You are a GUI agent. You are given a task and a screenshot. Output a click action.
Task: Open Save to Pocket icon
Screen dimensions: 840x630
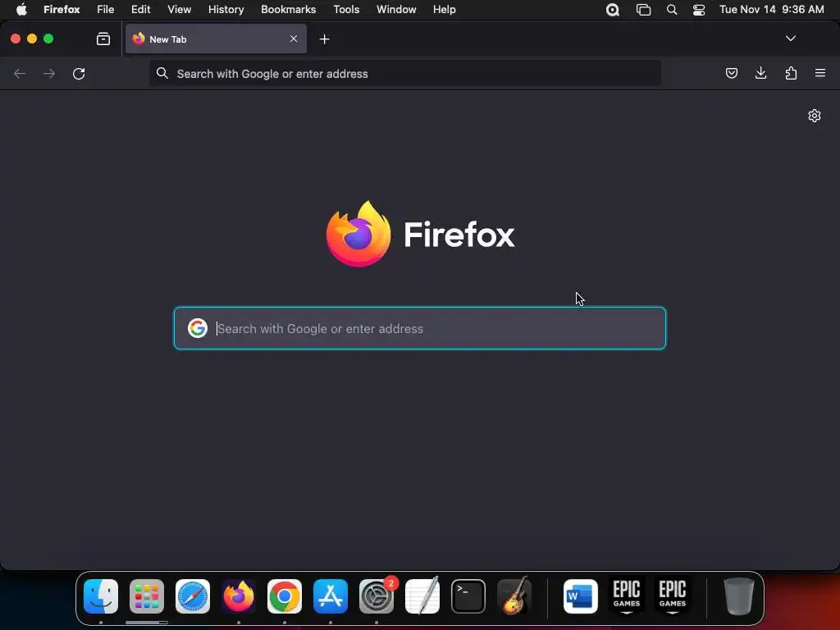(731, 73)
